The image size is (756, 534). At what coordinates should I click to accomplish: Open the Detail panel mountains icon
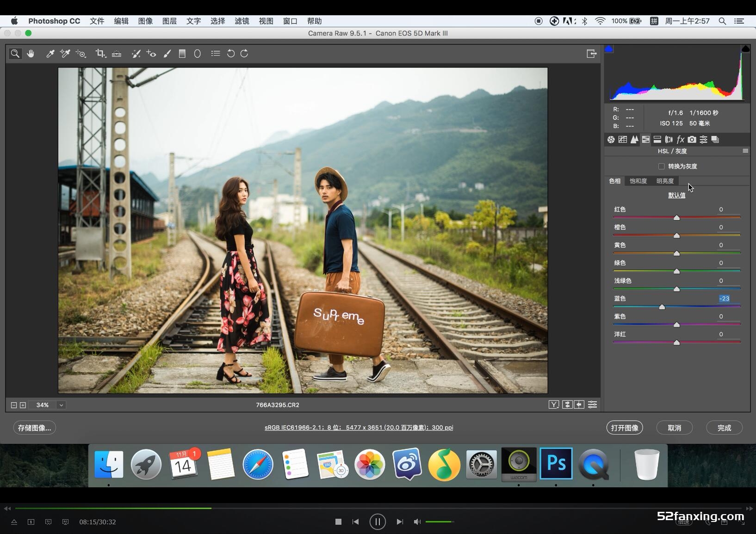634,140
